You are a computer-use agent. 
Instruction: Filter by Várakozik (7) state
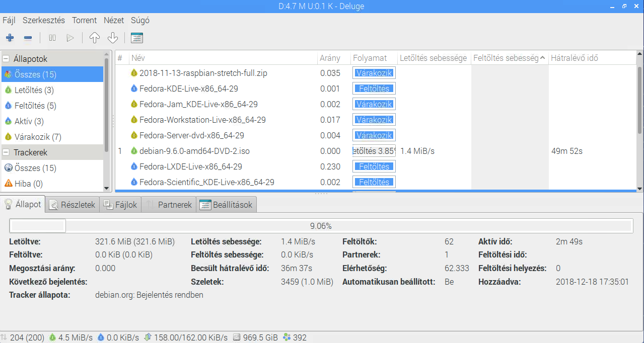(52, 137)
